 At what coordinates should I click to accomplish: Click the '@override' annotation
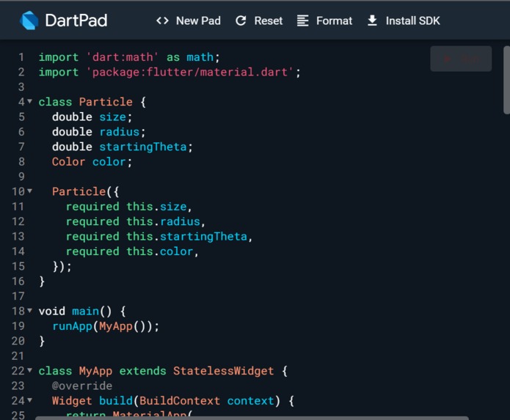[x=82, y=386]
